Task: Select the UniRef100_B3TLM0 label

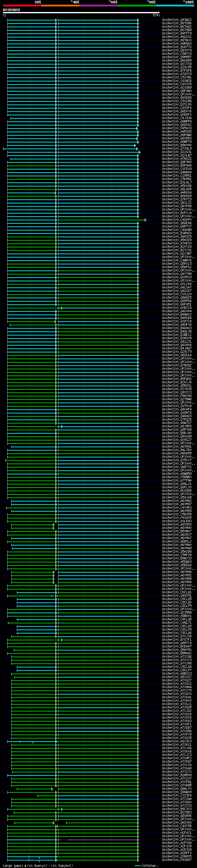Action: click(x=177, y=104)
